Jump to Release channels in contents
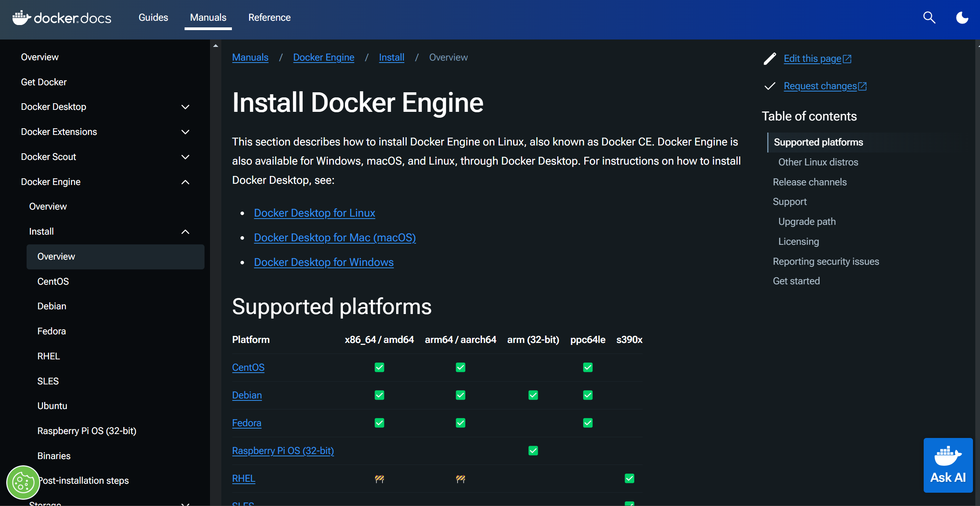Screen dimensions: 980x506 pos(809,182)
